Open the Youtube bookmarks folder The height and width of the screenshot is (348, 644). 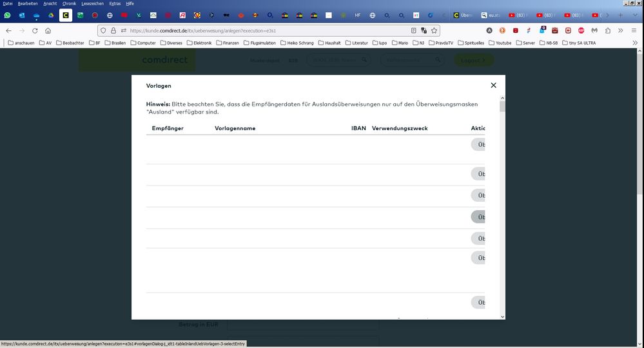click(x=500, y=43)
